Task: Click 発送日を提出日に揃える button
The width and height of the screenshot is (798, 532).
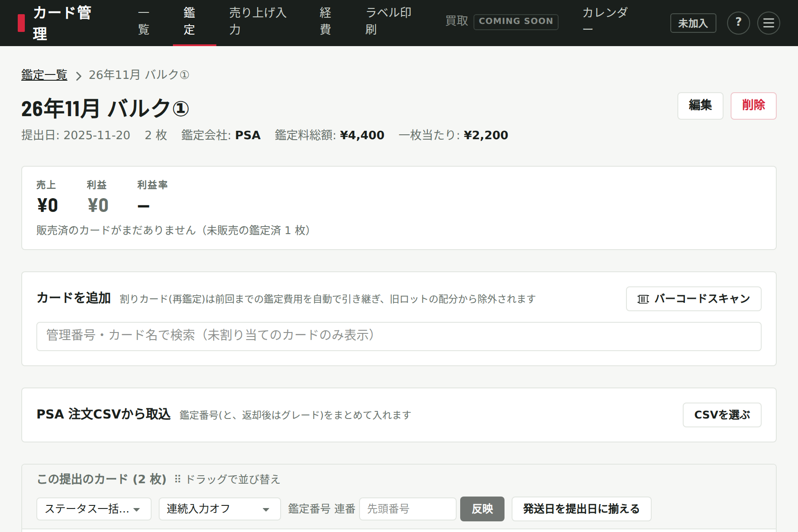Action: click(x=581, y=509)
